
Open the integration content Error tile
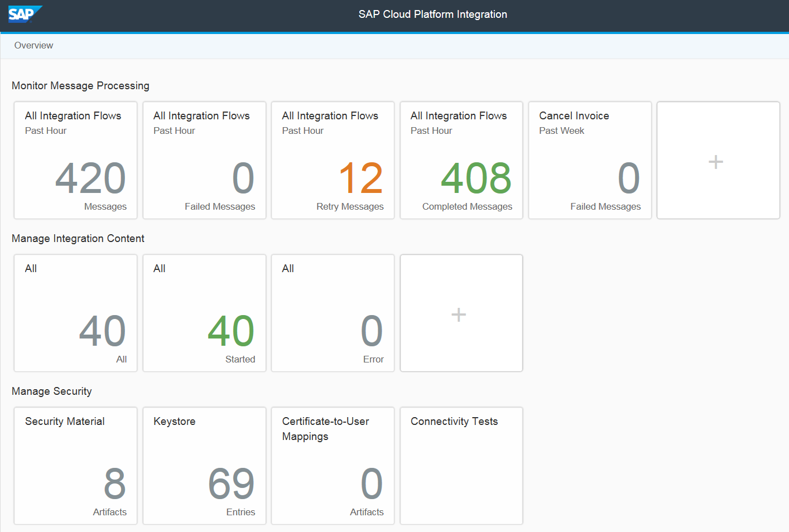click(x=333, y=313)
